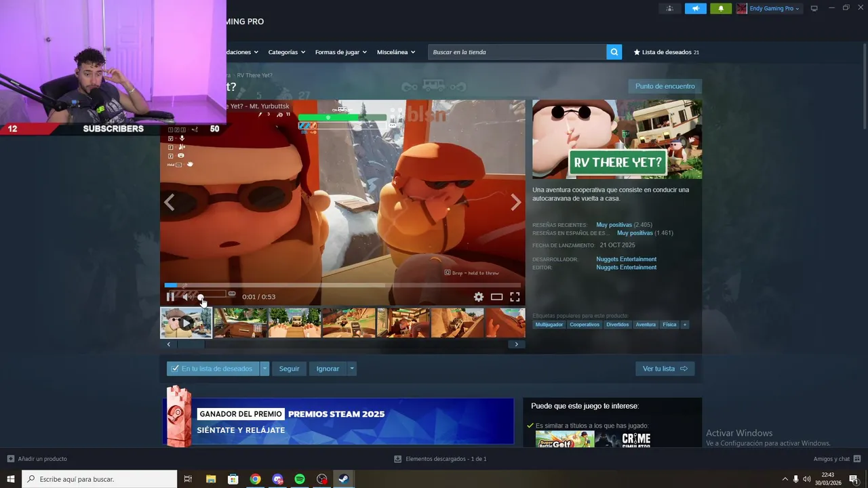This screenshot has height=488, width=868.
Task: Open the Formas de jugar menu
Action: (340, 52)
